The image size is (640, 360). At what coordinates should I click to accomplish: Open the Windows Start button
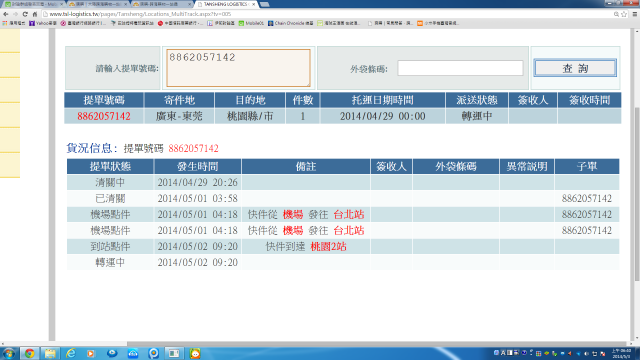(9, 353)
